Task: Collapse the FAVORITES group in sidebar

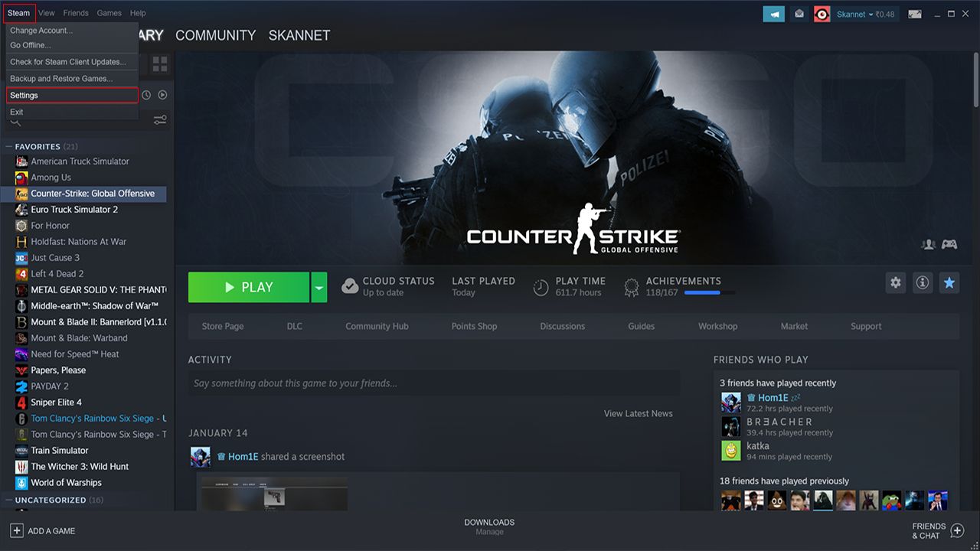Action: [x=10, y=146]
